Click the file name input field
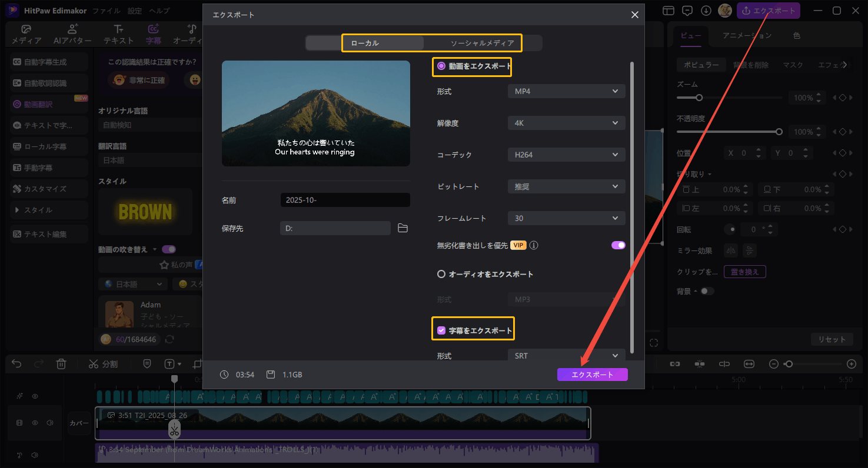This screenshot has width=868, height=468. (x=345, y=200)
